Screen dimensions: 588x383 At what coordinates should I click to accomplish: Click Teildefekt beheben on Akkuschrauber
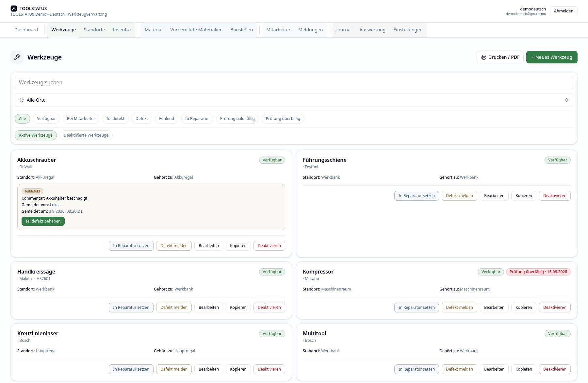coord(43,221)
